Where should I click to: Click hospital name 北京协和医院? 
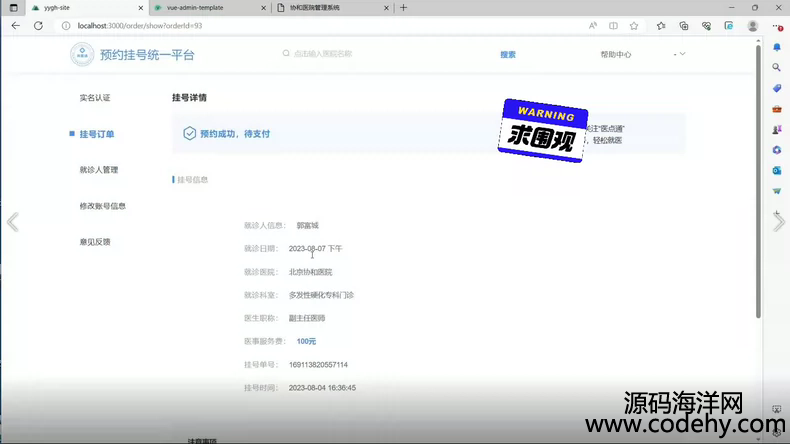click(x=310, y=272)
